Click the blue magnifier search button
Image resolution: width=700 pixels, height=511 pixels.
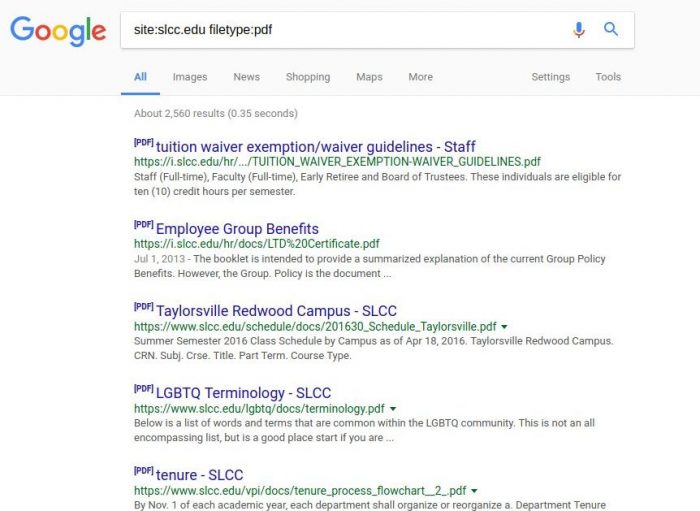click(611, 29)
